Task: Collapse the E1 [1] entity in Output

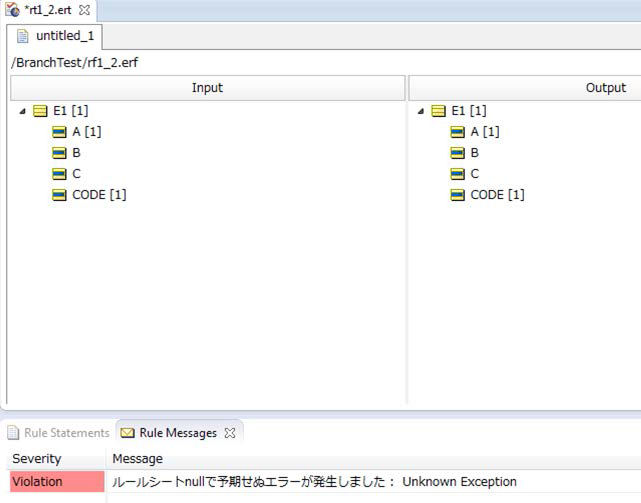Action: 421,111
